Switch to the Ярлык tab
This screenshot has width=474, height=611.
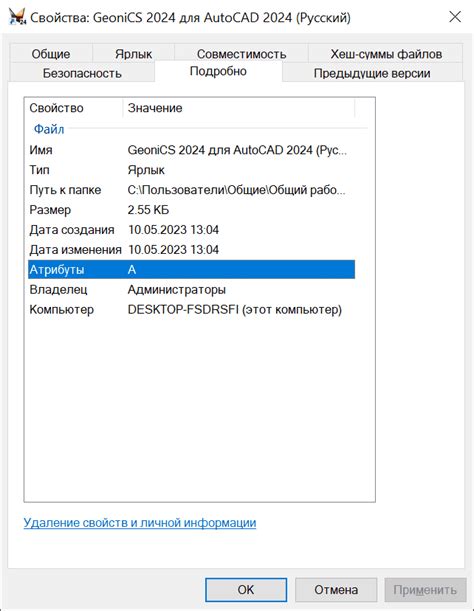(133, 53)
